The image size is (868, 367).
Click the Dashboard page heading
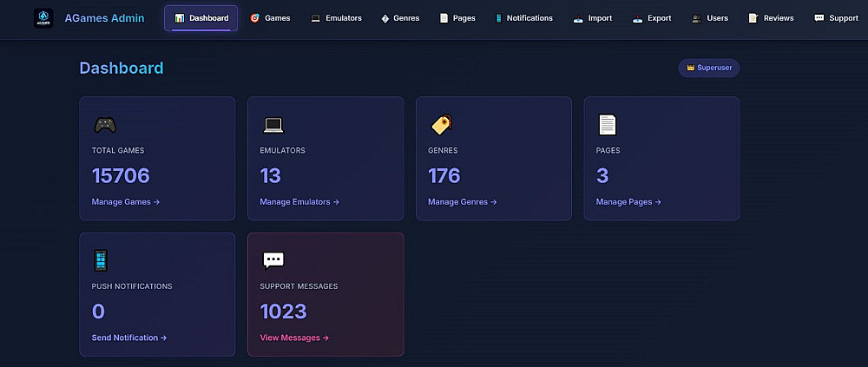(x=122, y=68)
